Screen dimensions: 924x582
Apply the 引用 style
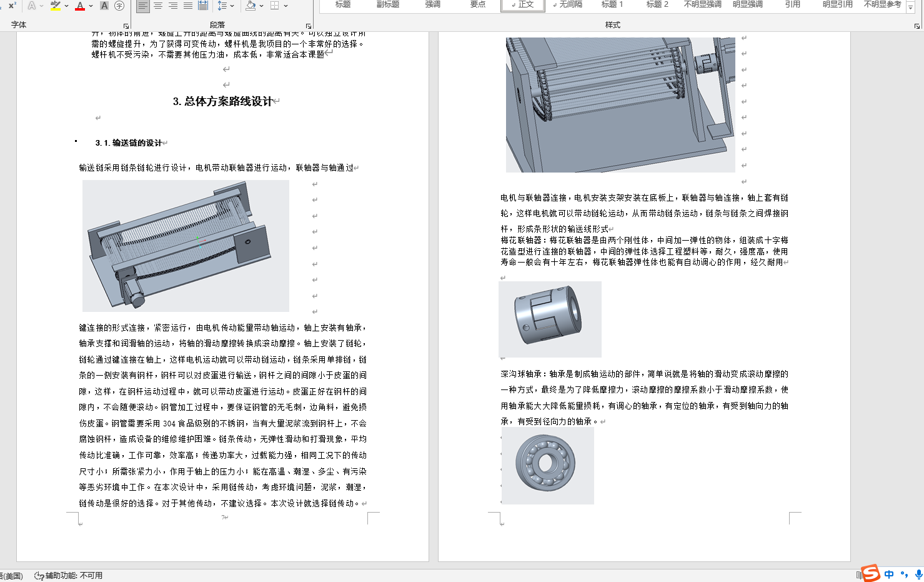click(793, 5)
